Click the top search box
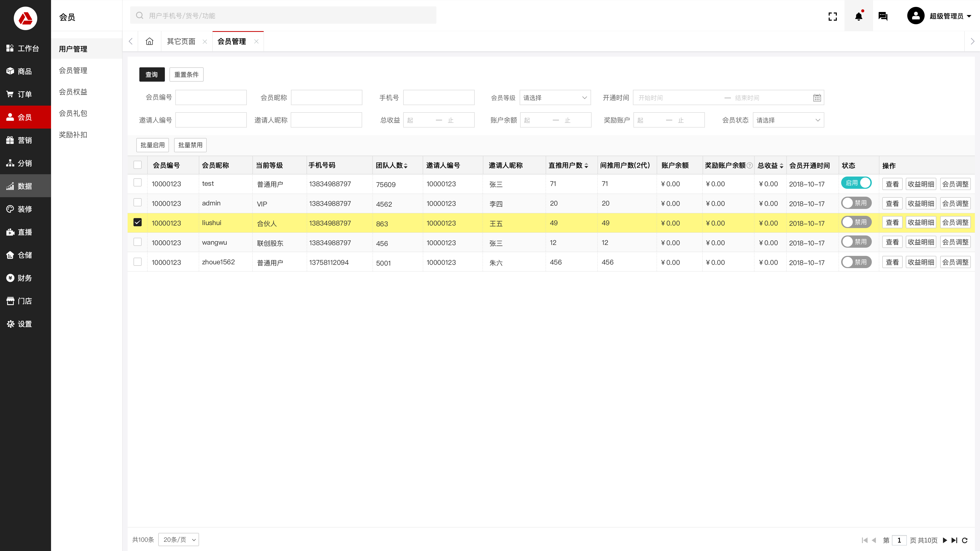The height and width of the screenshot is (551, 980). (x=283, y=16)
